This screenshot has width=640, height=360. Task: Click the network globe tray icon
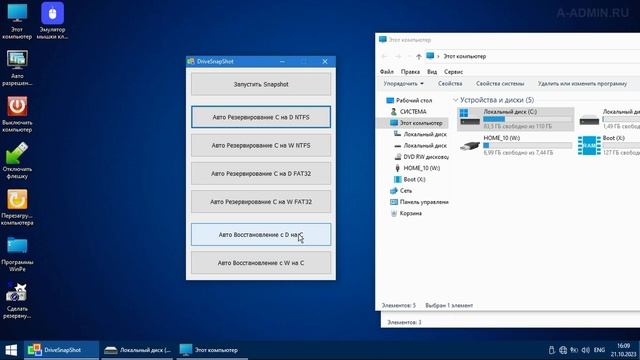coord(563,350)
